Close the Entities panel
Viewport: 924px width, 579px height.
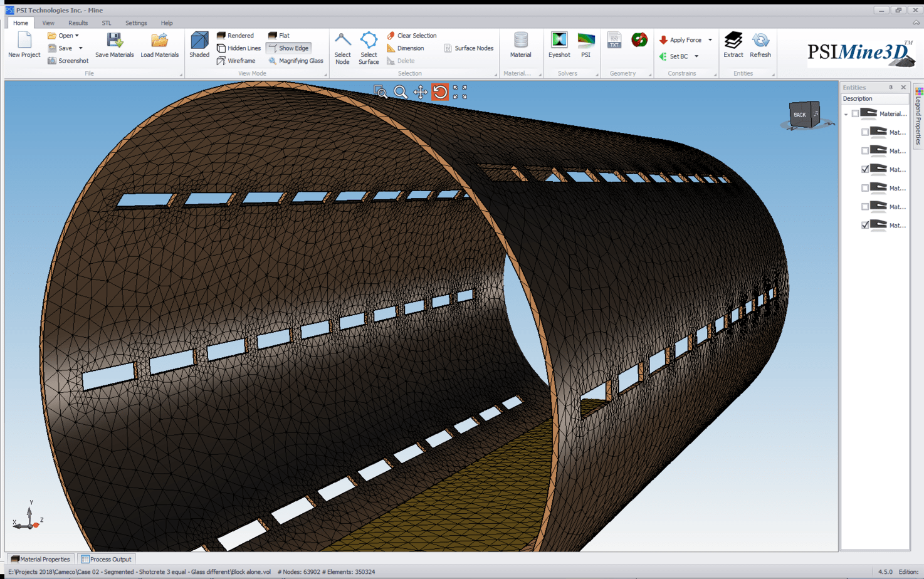tap(903, 88)
